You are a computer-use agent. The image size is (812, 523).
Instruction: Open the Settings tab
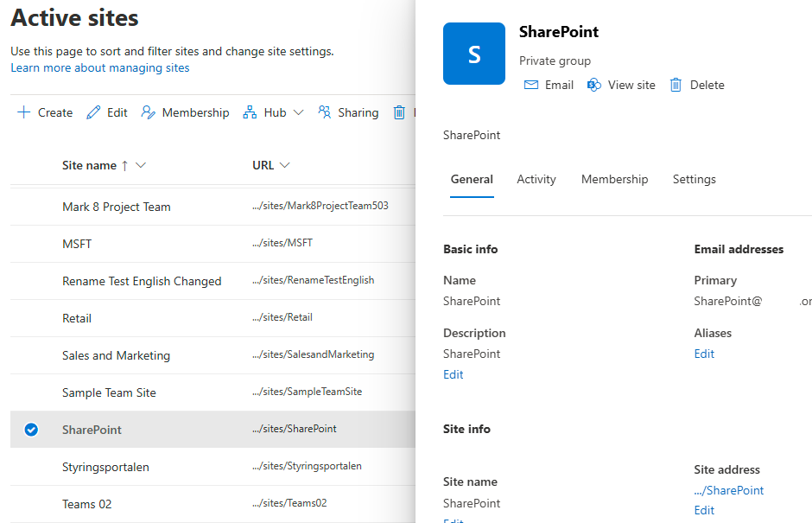coord(694,179)
